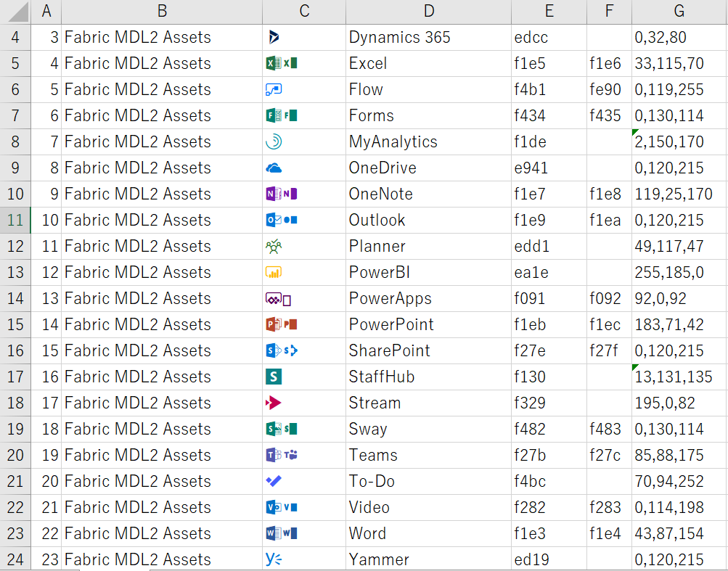The width and height of the screenshot is (728, 571).
Task: Click Teams name cell
Action: 428,455
